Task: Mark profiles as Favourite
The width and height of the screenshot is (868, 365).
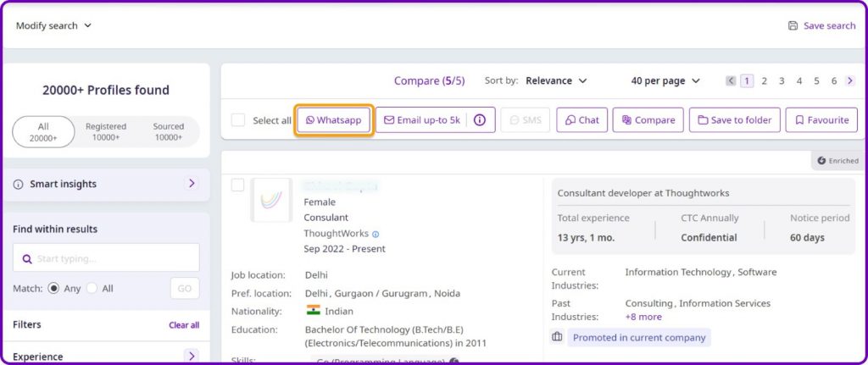Action: click(x=821, y=120)
